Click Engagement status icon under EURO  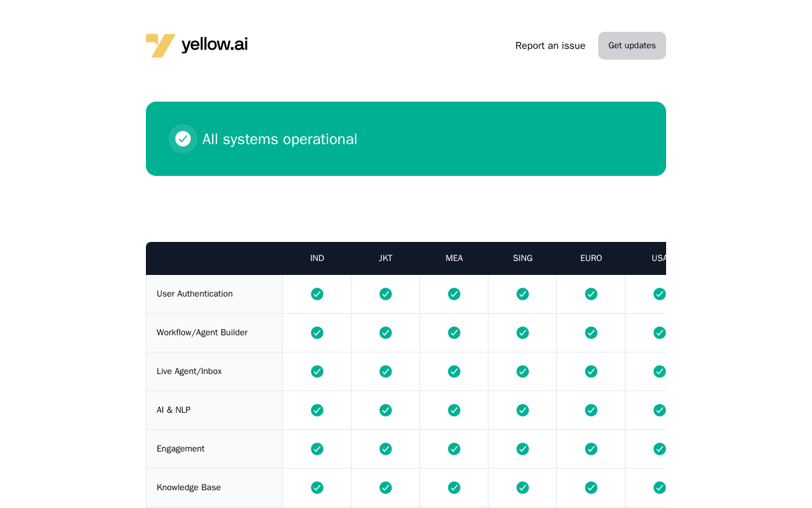[591, 449]
